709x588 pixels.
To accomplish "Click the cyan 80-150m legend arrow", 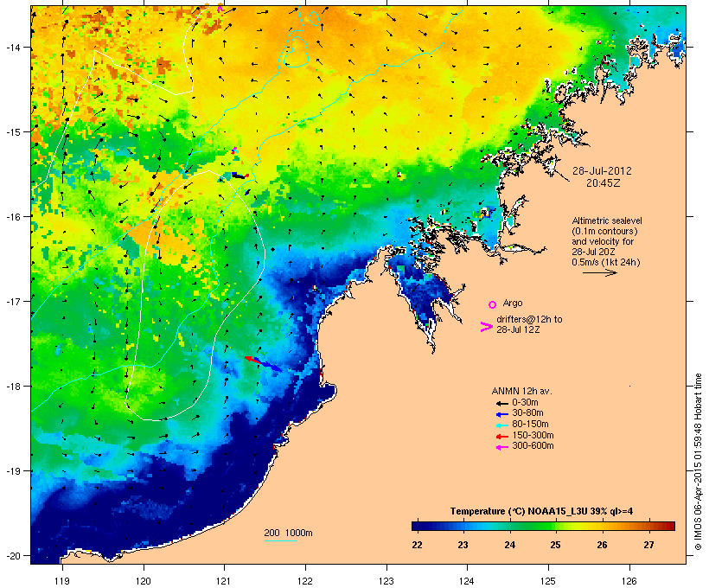I will 501,425.
